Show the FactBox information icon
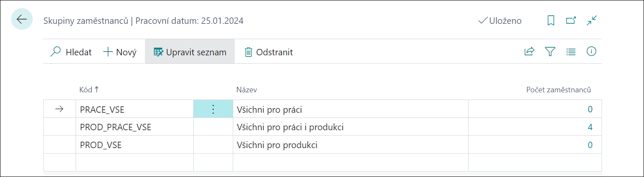 tap(591, 51)
